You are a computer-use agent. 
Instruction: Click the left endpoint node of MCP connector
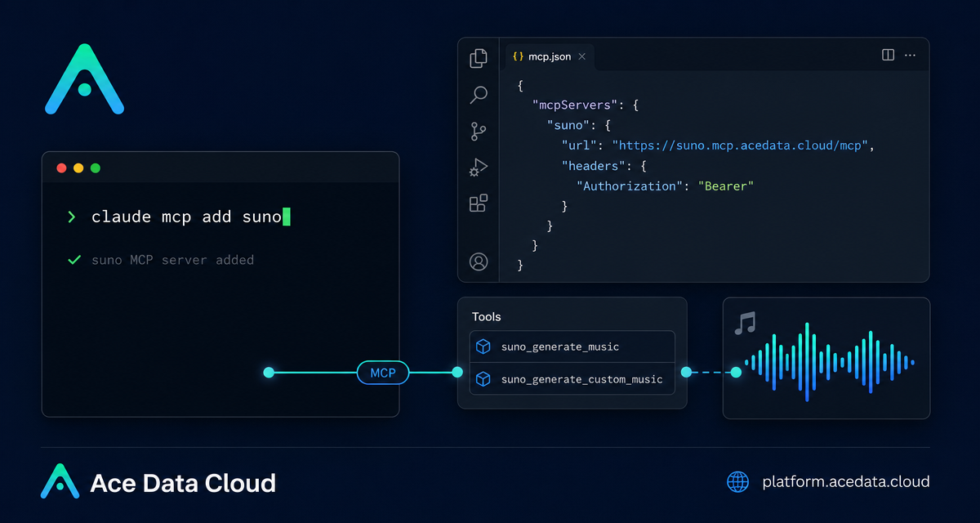[269, 373]
